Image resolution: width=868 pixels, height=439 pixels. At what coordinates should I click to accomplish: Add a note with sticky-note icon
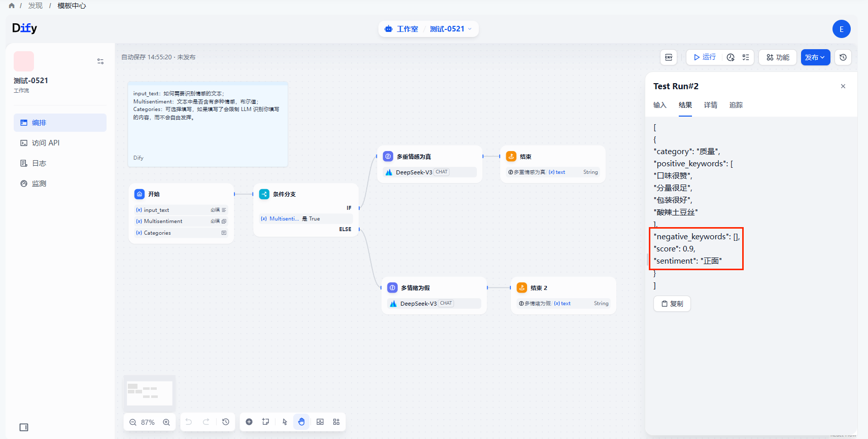pyautogui.click(x=266, y=422)
